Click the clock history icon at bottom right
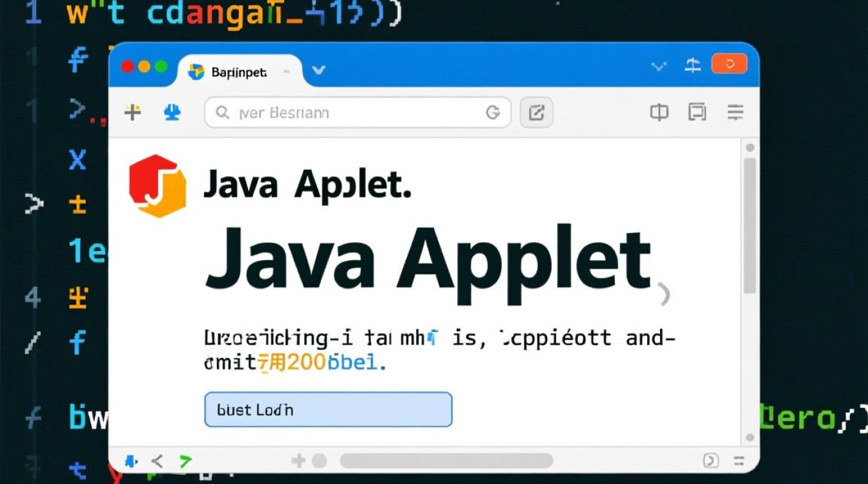The image size is (868, 484). point(710,461)
